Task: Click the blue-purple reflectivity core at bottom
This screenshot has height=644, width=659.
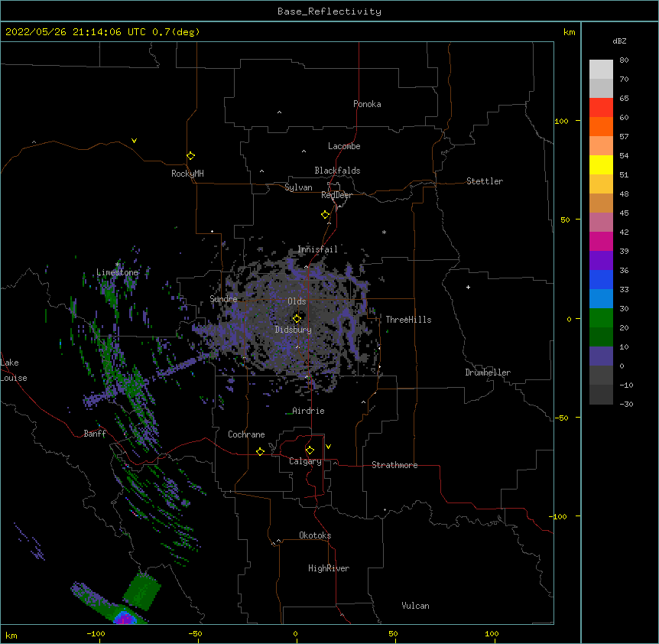Action: click(125, 618)
